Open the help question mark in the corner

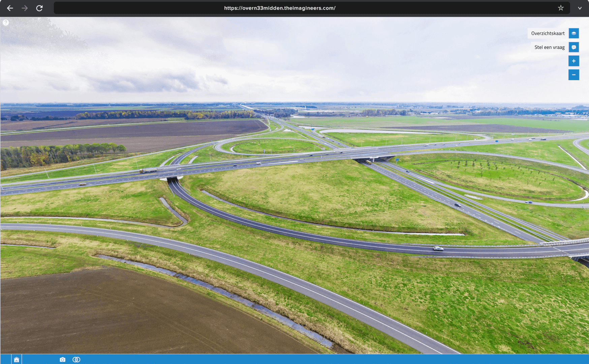point(5,22)
